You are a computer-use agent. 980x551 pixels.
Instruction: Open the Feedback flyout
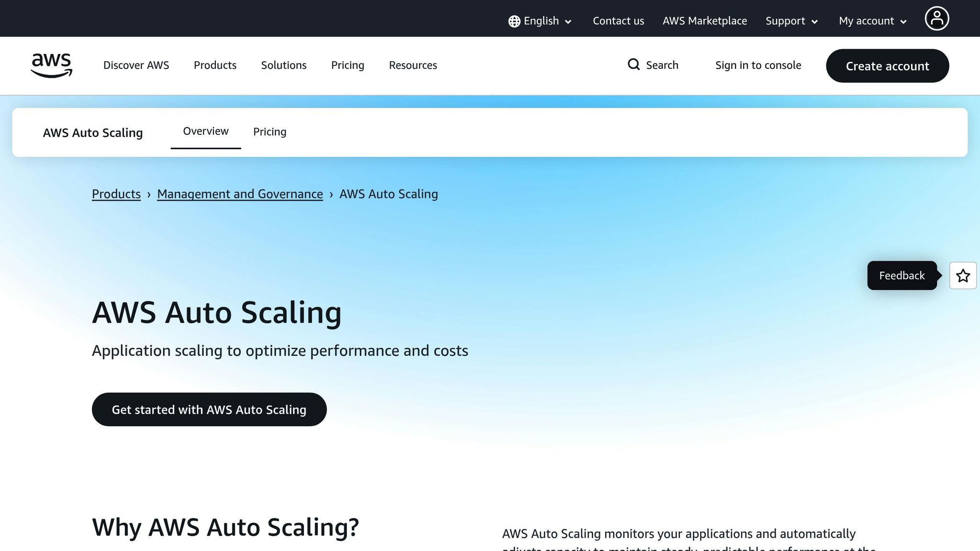click(902, 275)
